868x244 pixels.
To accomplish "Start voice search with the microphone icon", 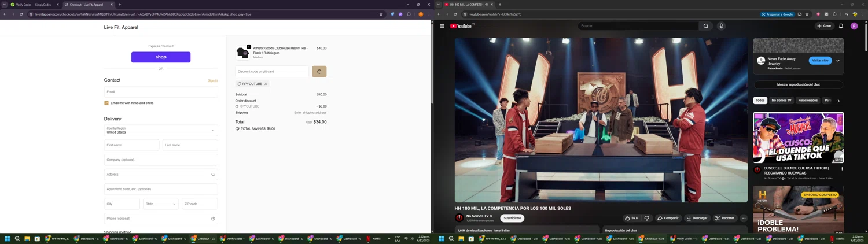I will [721, 26].
